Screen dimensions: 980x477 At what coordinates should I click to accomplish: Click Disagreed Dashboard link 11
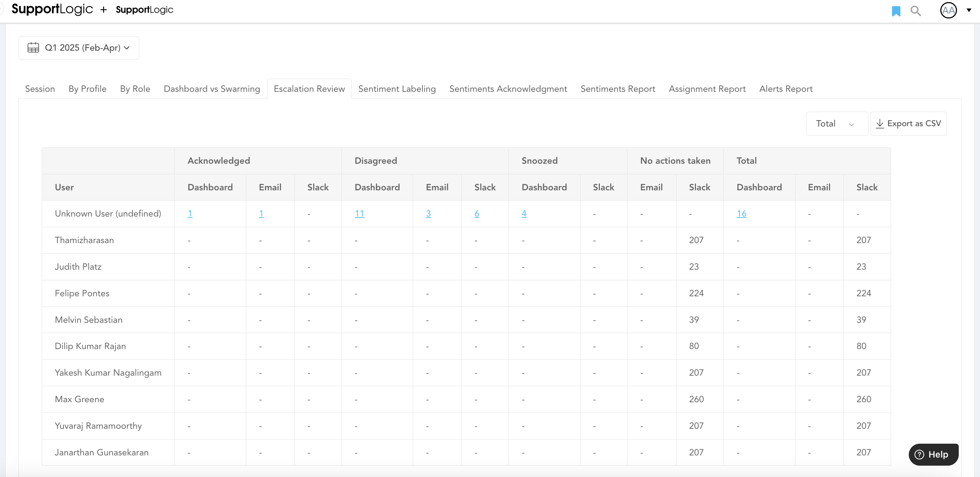pos(359,213)
